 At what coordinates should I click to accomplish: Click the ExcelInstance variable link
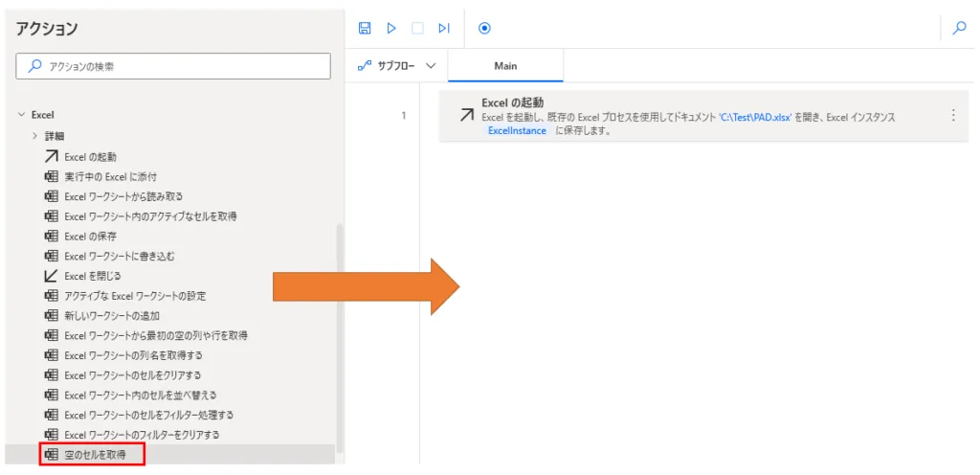[517, 131]
